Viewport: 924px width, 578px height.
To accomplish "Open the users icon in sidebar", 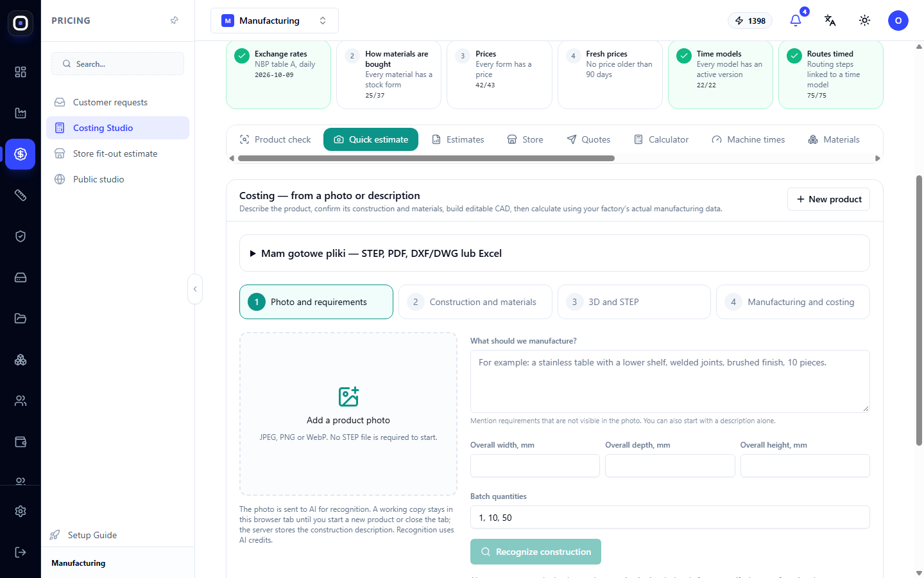I will click(x=21, y=401).
